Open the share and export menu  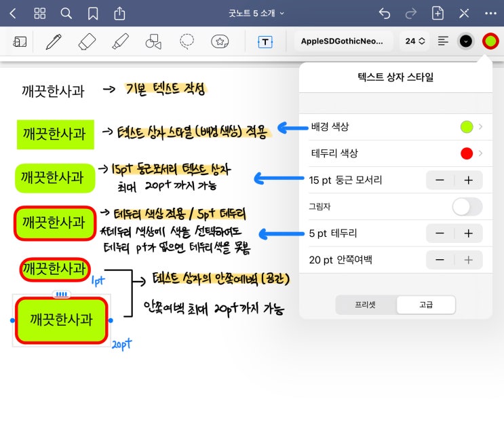119,14
